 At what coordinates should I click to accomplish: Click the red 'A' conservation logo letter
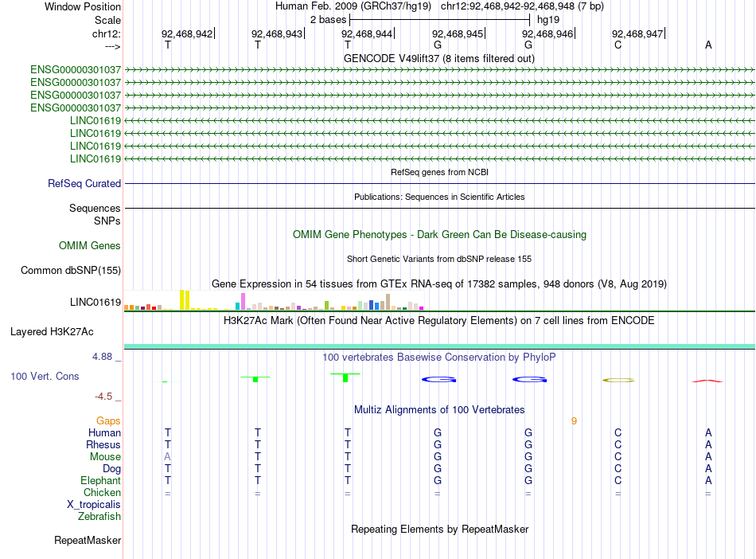(707, 381)
